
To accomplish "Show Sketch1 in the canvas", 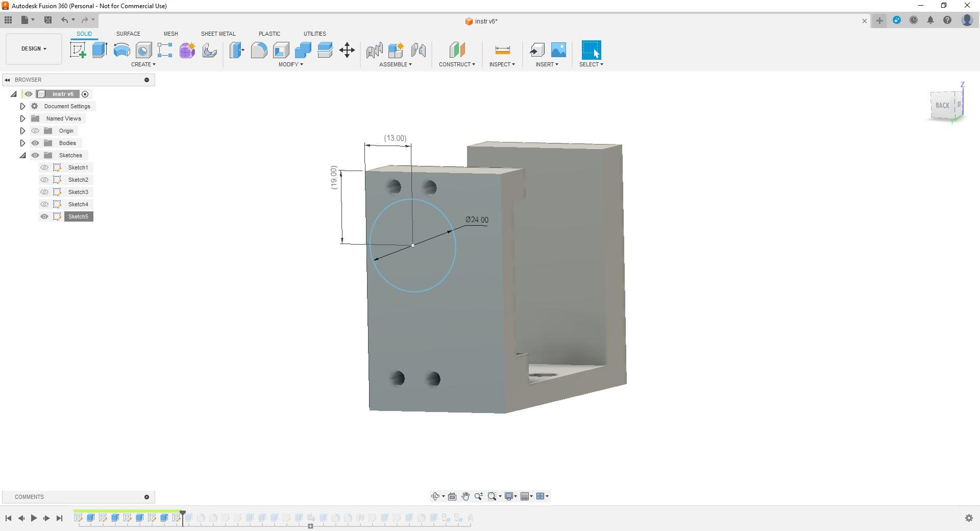I will 44,167.
